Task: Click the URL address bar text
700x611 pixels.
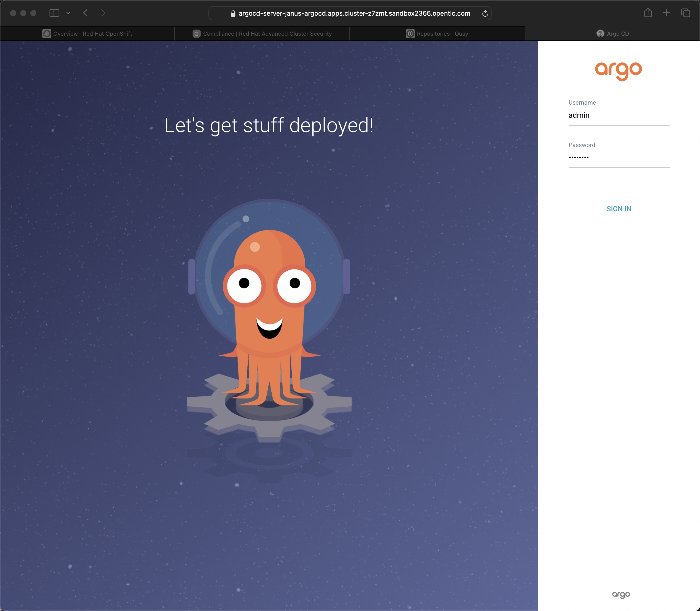Action: [354, 14]
